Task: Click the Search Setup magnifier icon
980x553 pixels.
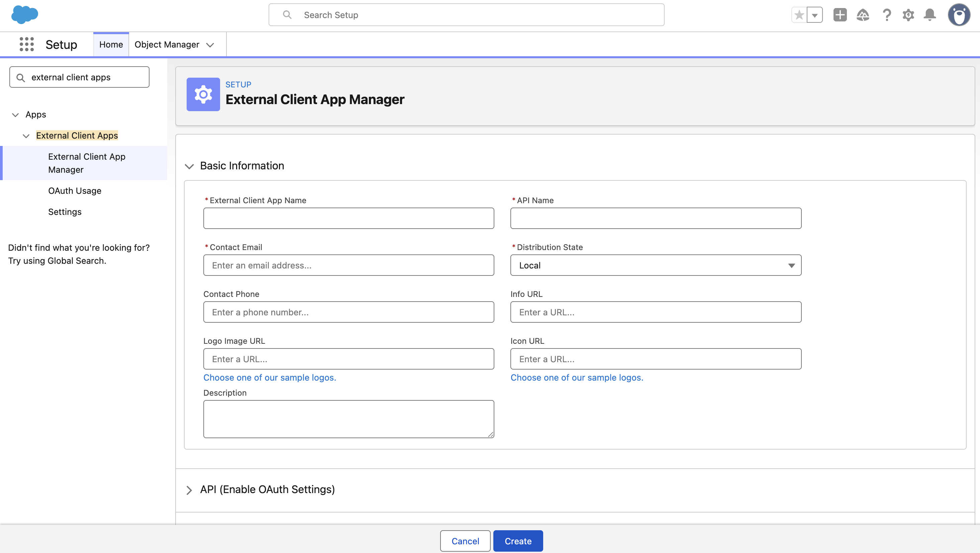Action: [287, 15]
